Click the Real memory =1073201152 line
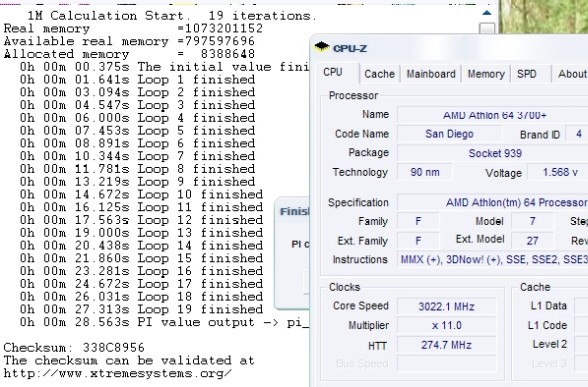Viewport: 588px width, 387px height. coord(133,28)
